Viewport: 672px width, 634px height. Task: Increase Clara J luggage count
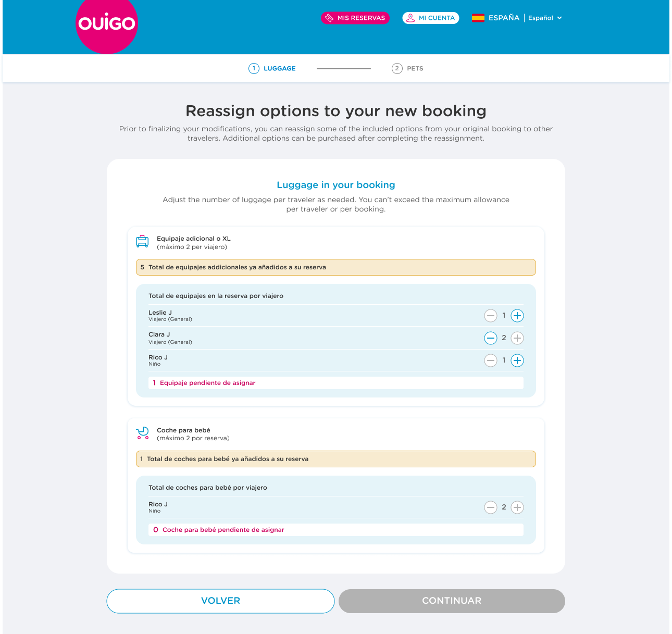(x=517, y=338)
